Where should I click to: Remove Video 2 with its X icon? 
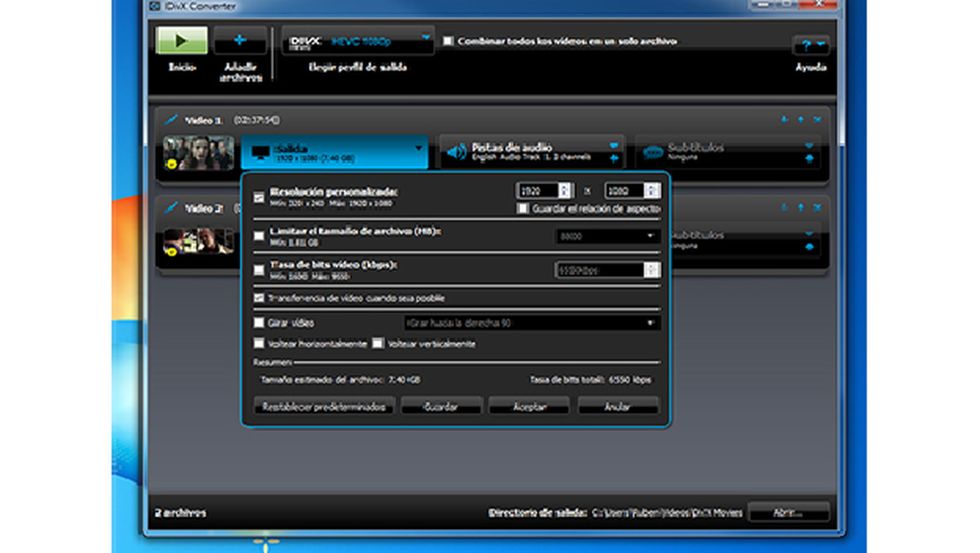click(817, 207)
